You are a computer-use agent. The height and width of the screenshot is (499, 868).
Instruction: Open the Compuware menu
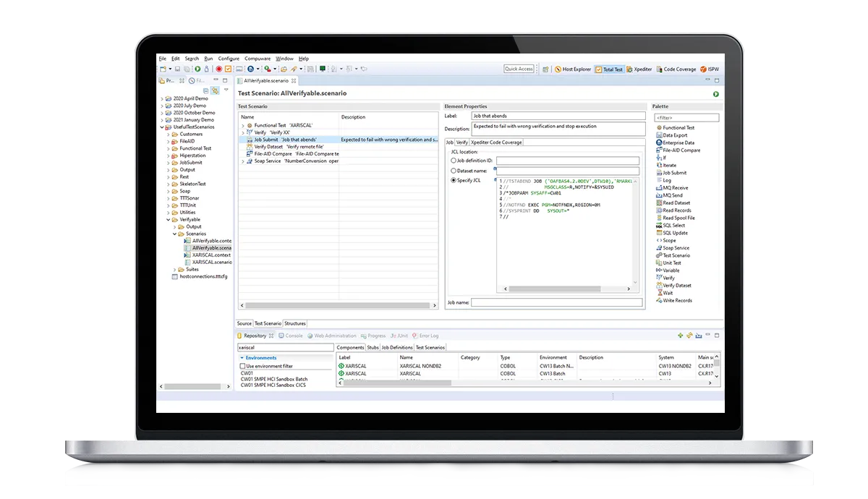[x=258, y=59]
